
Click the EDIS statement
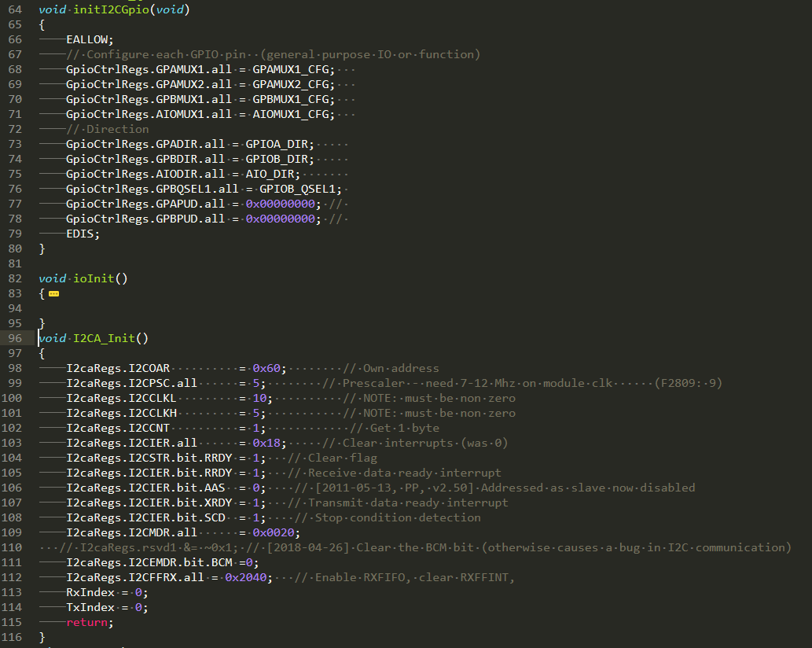[83, 234]
